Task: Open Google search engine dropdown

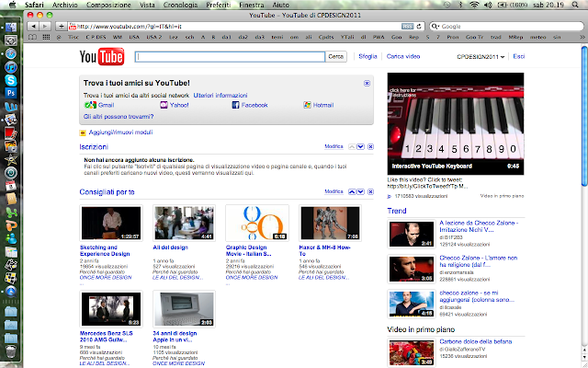Action: (435, 27)
